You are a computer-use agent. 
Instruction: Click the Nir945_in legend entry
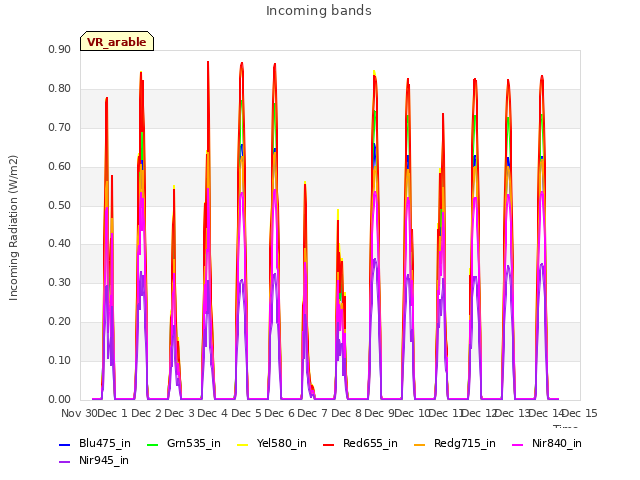pos(94,460)
